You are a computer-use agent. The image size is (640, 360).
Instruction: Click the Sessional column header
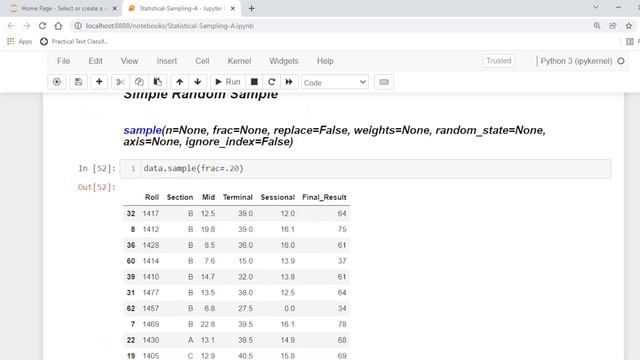pyautogui.click(x=278, y=197)
